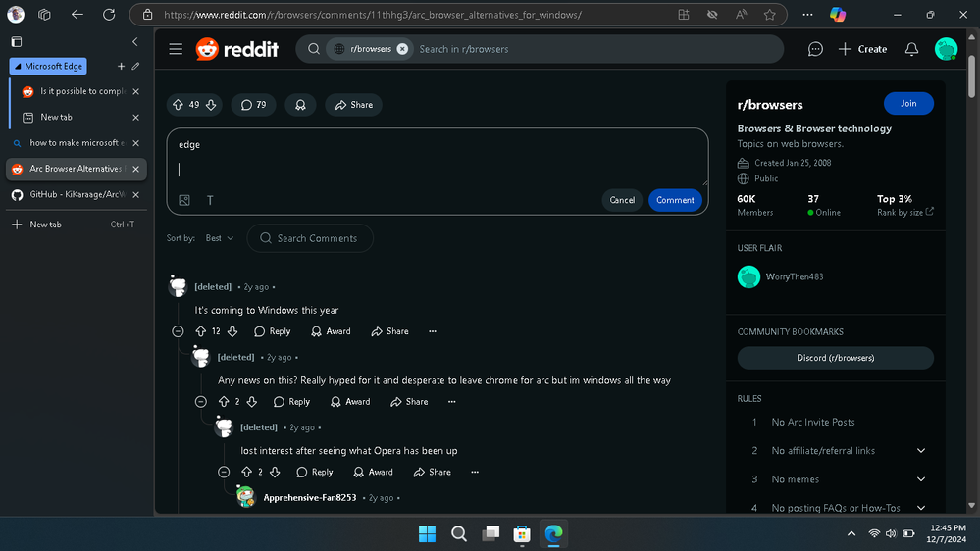Viewport: 980px width, 551px height.
Task: Remove r/browsers search filter
Action: coord(402,49)
